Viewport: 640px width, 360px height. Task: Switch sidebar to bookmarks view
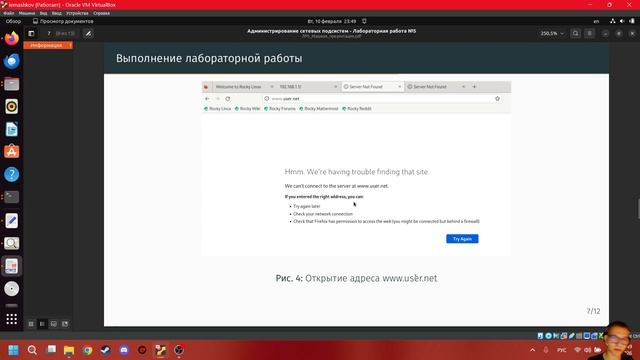(65, 324)
